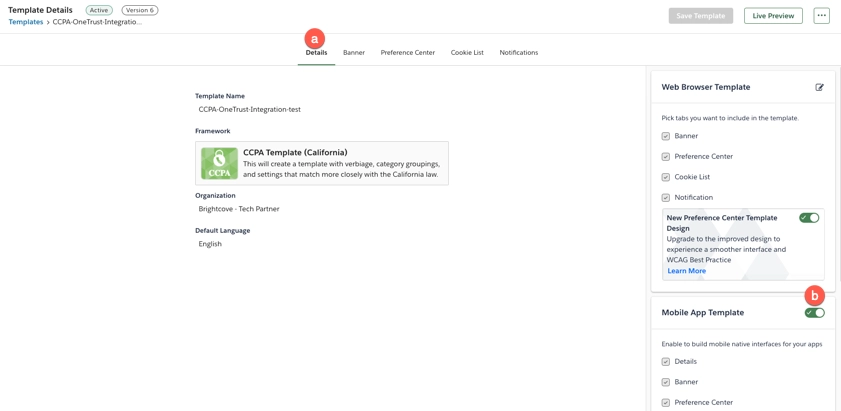Open the three-dots more options menu
This screenshot has width=841, height=411.
(x=821, y=16)
